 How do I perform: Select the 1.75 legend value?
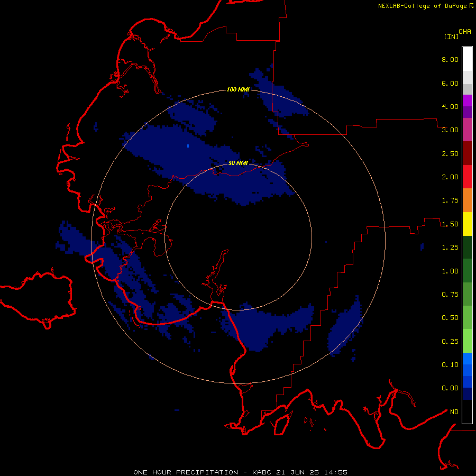(x=450, y=200)
